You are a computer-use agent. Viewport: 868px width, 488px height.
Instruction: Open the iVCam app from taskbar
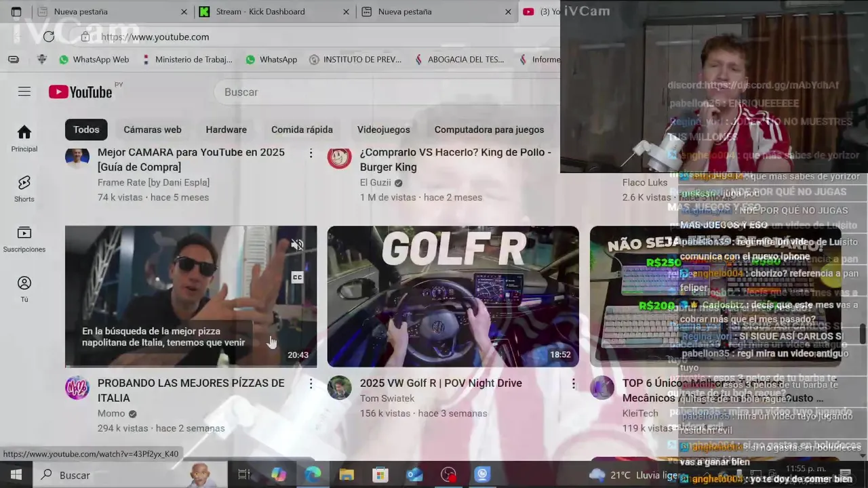482,474
